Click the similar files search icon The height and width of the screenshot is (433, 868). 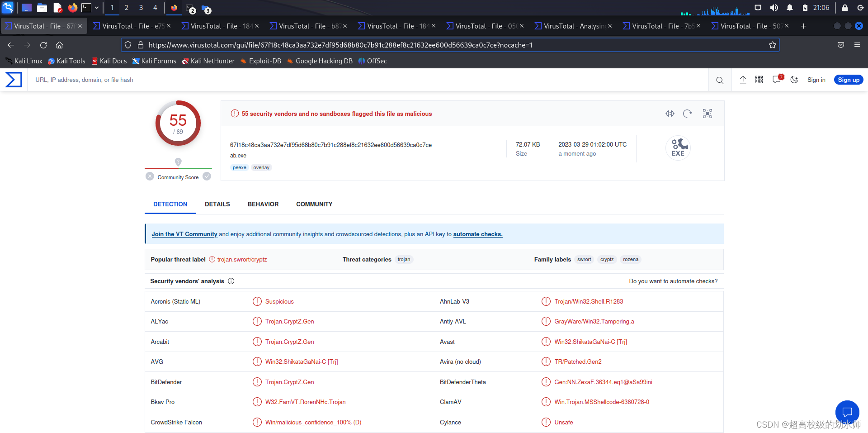(x=670, y=114)
